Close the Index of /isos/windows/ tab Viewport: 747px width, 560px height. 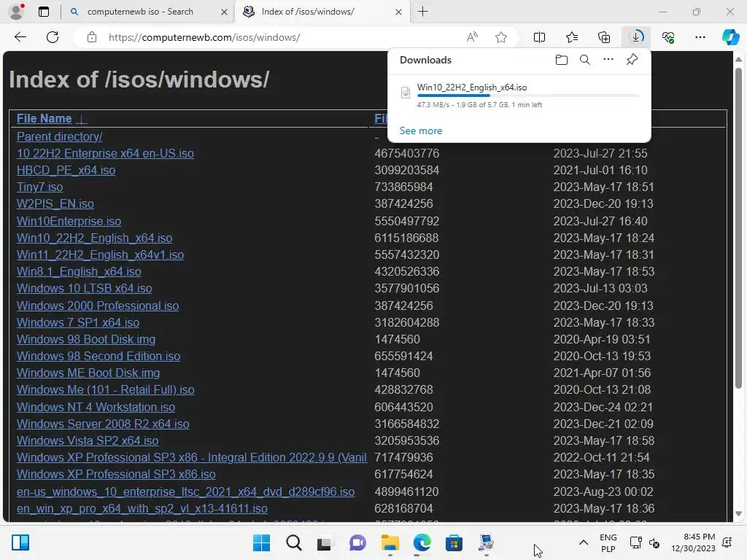(x=399, y=12)
